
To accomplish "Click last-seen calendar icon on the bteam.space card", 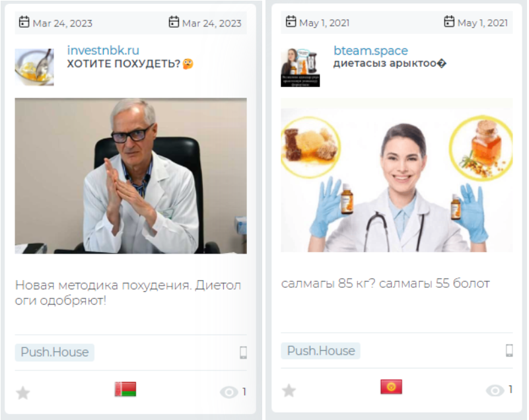I will tap(449, 21).
